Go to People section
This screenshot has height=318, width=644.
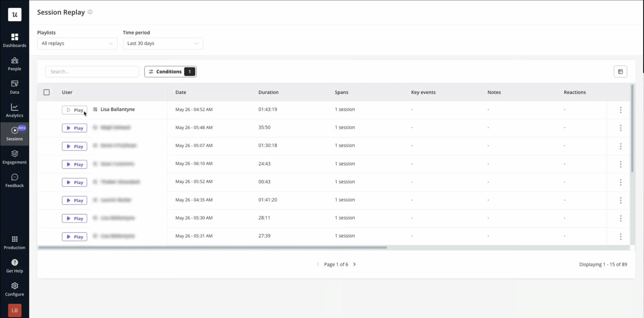pyautogui.click(x=15, y=64)
